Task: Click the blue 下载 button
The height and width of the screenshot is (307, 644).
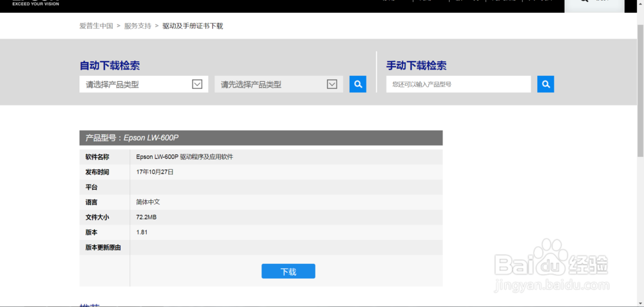Action: (x=289, y=272)
